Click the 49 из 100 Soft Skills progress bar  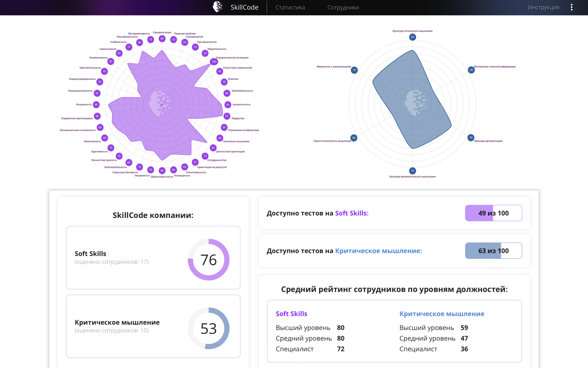(493, 213)
